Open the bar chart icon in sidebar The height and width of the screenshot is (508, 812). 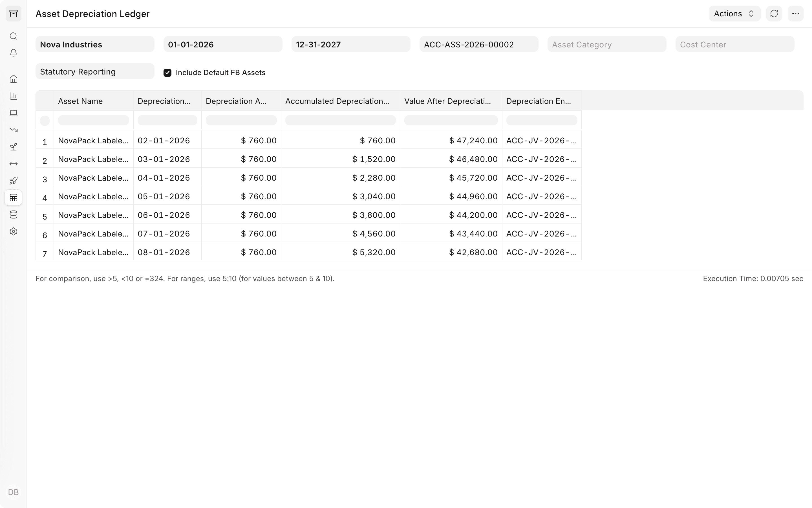click(x=14, y=96)
